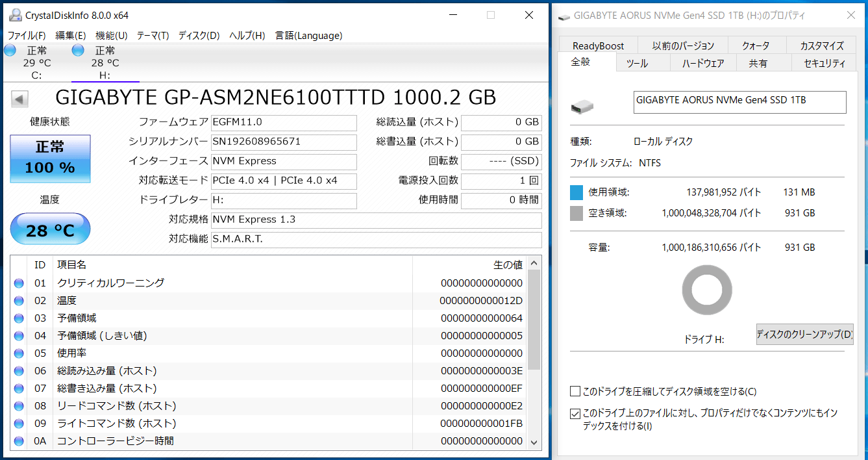Select the C: drive status orb

click(10, 51)
